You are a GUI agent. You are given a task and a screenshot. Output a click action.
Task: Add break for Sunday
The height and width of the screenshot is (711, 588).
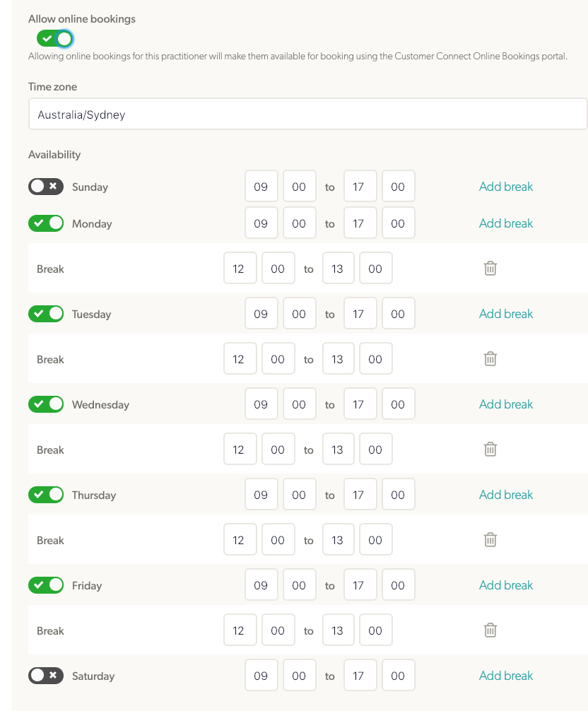click(x=506, y=187)
